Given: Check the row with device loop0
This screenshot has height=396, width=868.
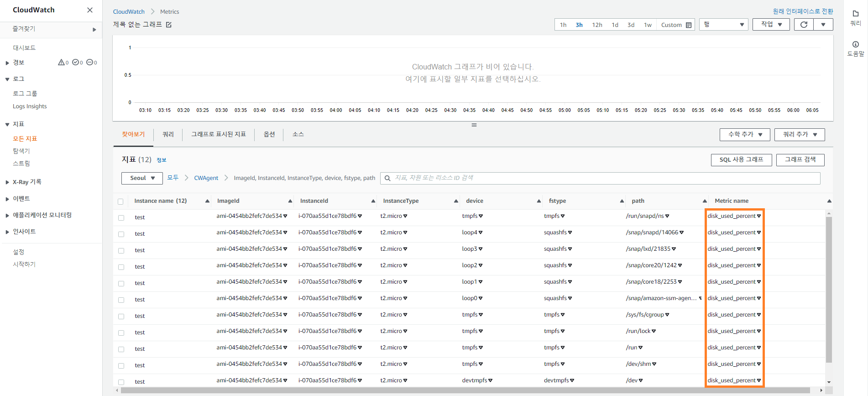Looking at the screenshot, I should [121, 300].
